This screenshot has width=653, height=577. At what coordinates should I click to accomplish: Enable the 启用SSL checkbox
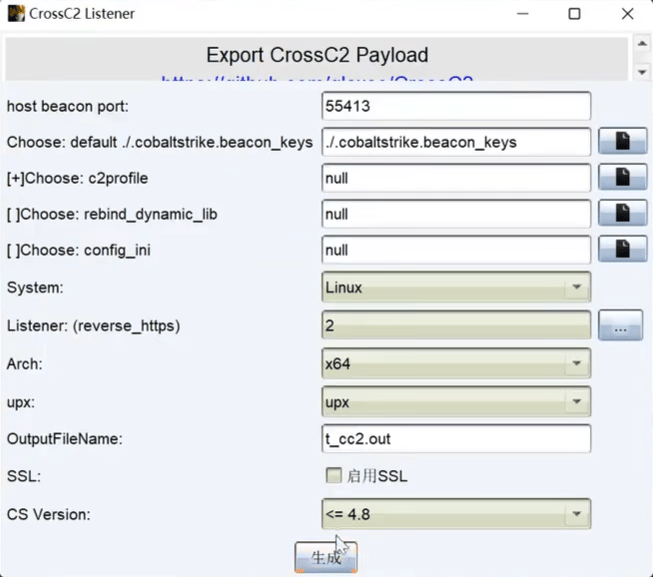pyautogui.click(x=334, y=475)
